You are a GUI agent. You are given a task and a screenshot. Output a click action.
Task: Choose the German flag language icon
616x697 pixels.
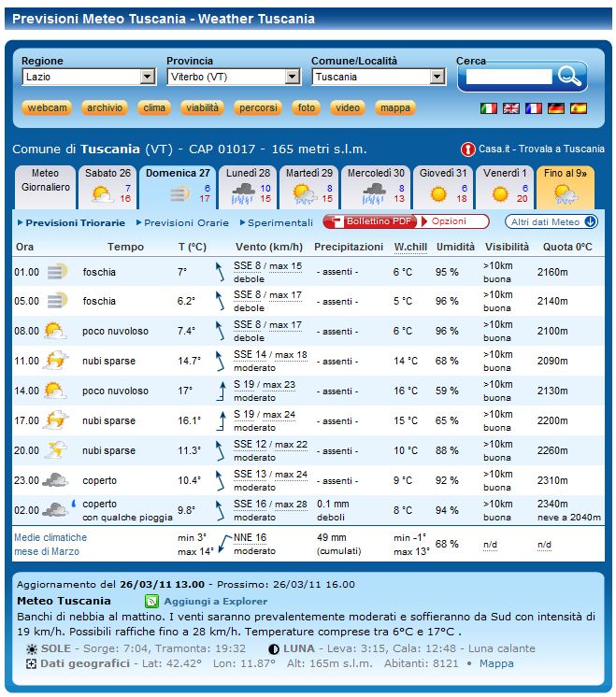coord(556,108)
